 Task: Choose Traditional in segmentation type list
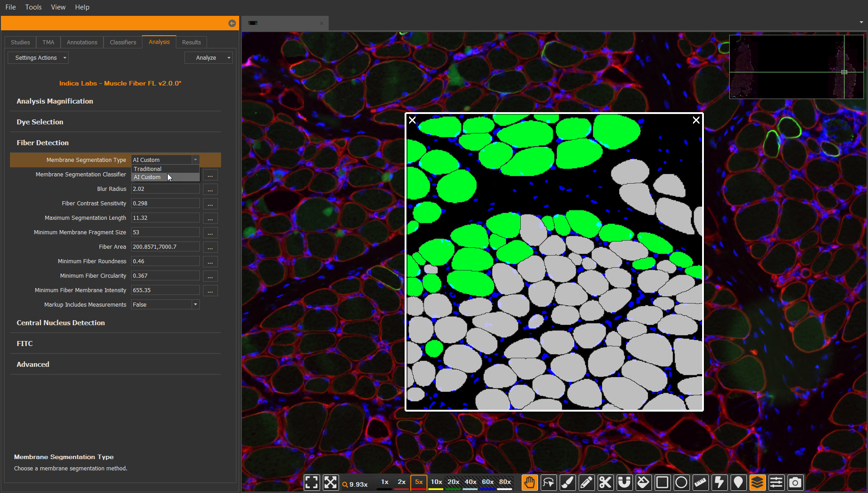coord(147,169)
